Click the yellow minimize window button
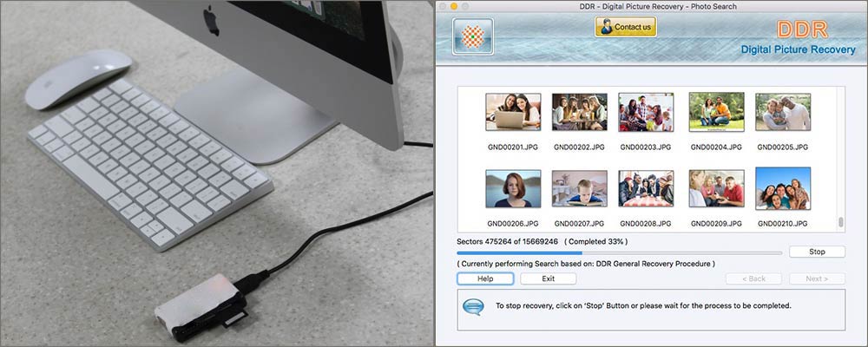 click(x=454, y=6)
